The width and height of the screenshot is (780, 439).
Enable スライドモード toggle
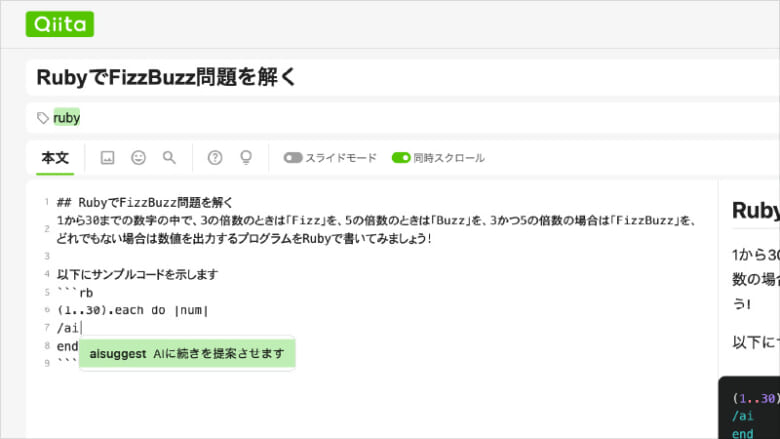[293, 158]
